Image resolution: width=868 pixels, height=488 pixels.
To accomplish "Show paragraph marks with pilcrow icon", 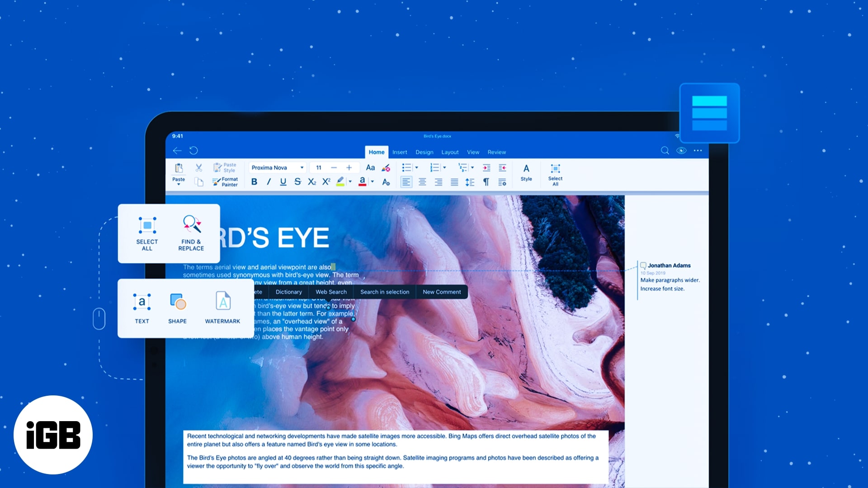I will [x=486, y=182].
